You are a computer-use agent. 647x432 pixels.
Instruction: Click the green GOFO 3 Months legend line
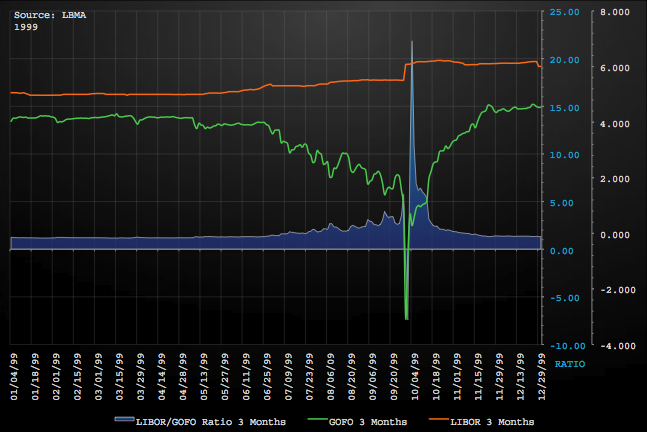pos(316,418)
